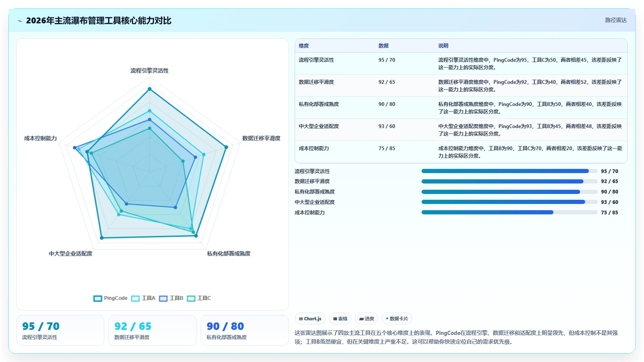
Task: Toggle PingCode legend swatch in radar chart
Action: 98,298
